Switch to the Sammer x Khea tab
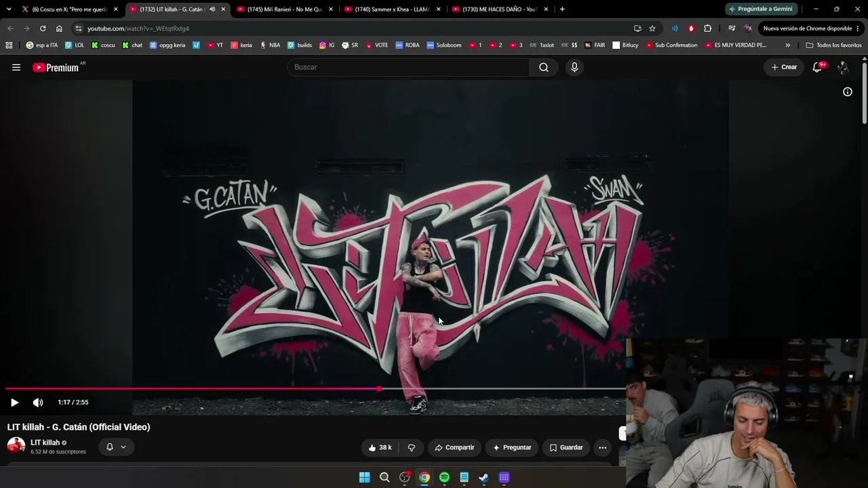868x488 pixels. click(x=392, y=9)
